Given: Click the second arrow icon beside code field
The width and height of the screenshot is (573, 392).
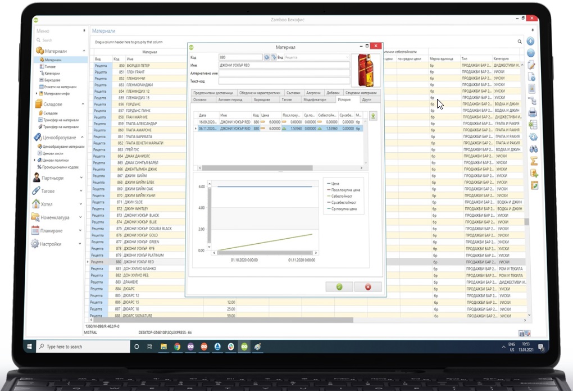Looking at the screenshot, I should (x=274, y=57).
